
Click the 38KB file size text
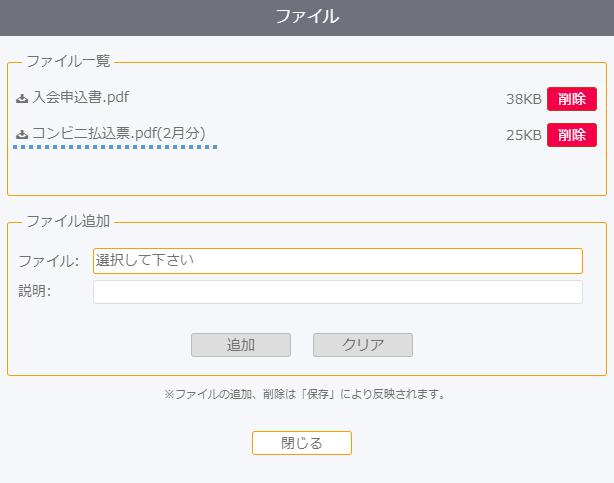click(524, 99)
